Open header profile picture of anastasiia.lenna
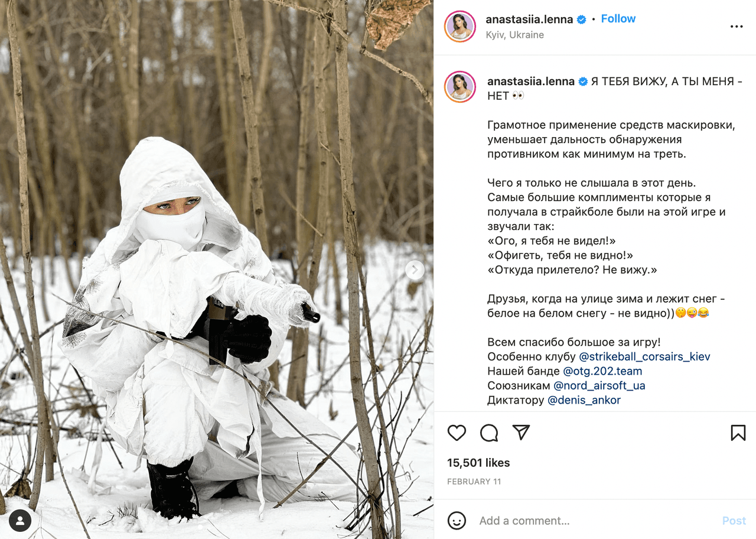This screenshot has width=756, height=539. (460, 27)
